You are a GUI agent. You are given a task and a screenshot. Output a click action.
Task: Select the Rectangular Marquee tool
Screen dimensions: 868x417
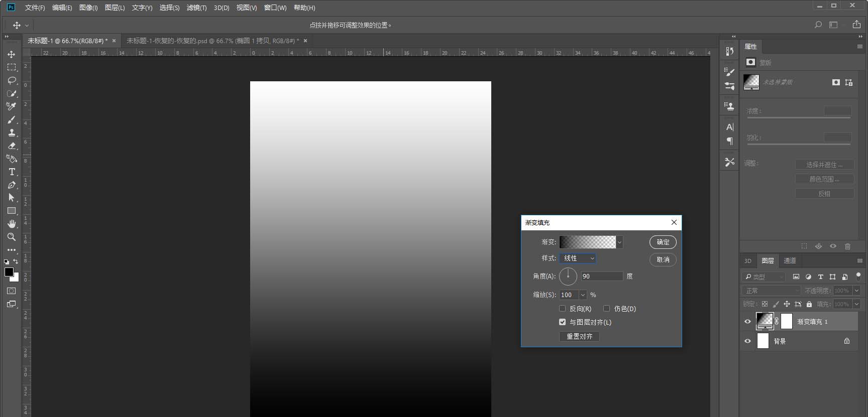12,67
